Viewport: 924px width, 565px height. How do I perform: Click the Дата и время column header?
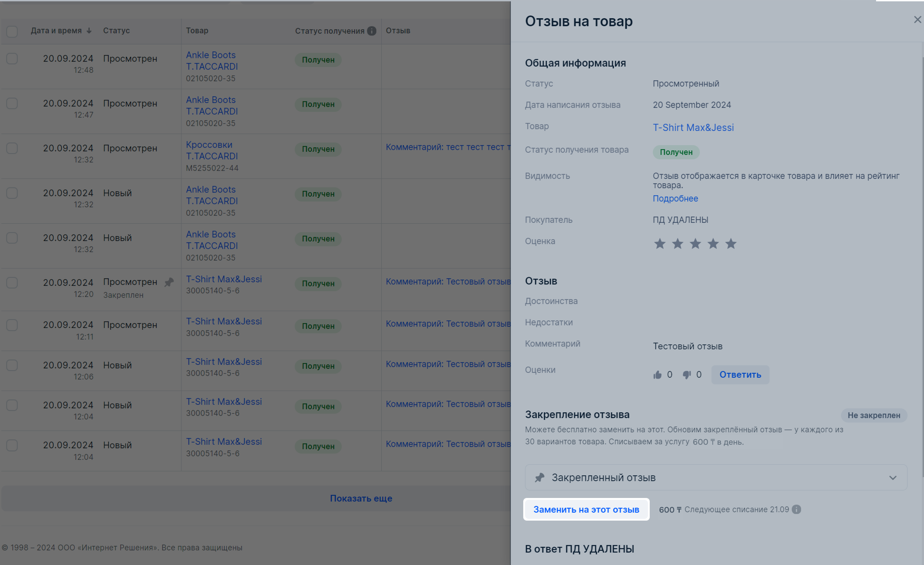tap(56, 31)
